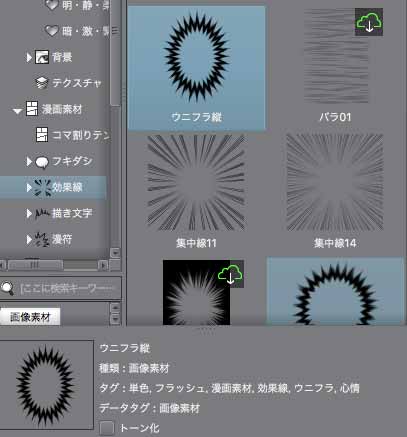Click the 効果線 burst icon
407x437 pixels.
(x=42, y=188)
